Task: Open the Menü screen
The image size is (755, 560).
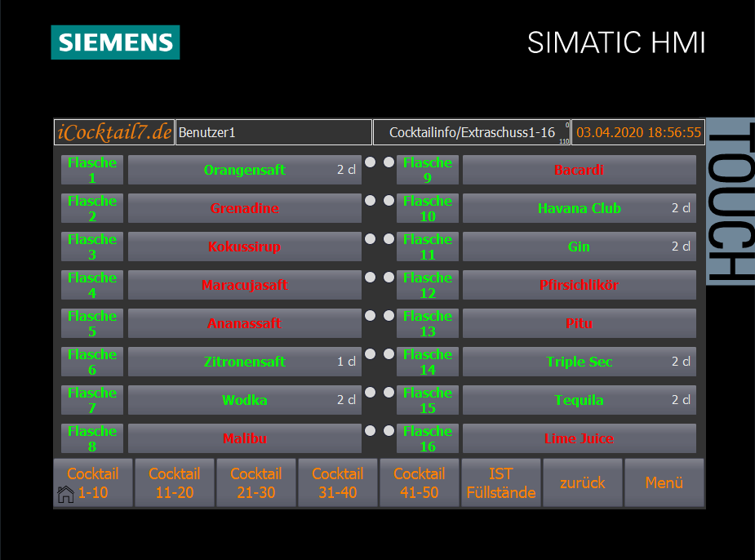Action: pos(664,483)
